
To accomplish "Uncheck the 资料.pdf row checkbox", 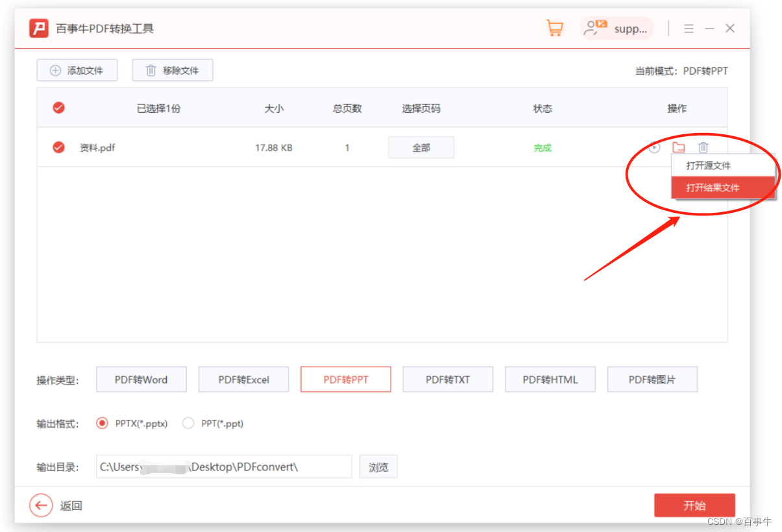I will [x=58, y=147].
